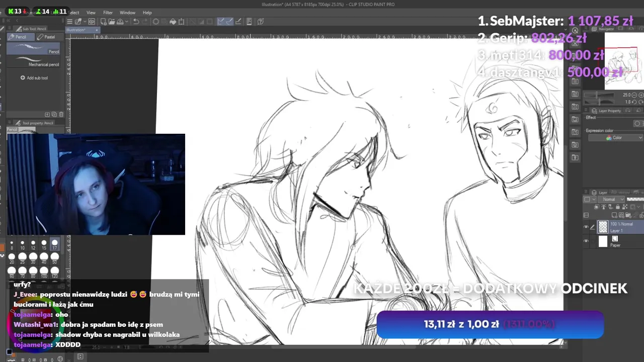This screenshot has height=362, width=644.
Task: Open the Layer Property panel tab
Action: [x=607, y=111]
